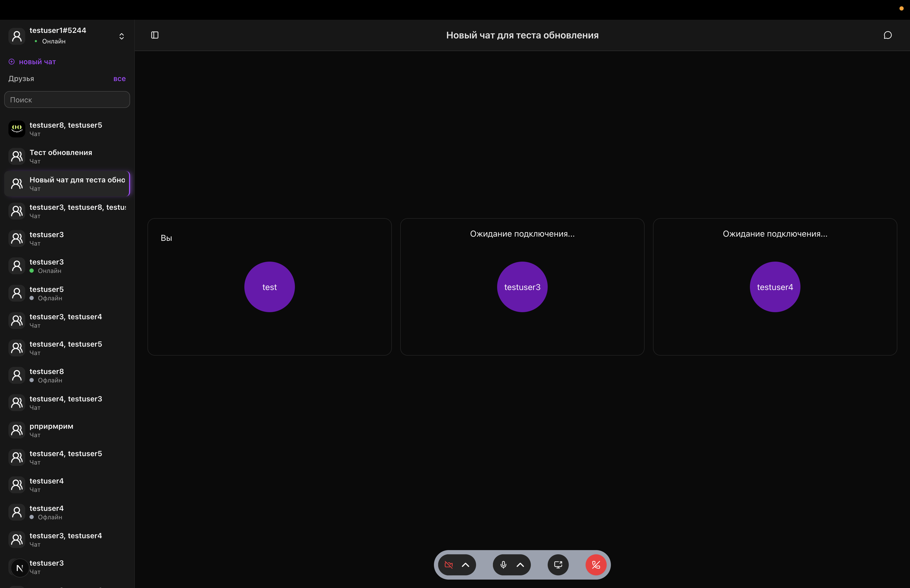Click the Поиск search field
The width and height of the screenshot is (910, 588).
[67, 99]
